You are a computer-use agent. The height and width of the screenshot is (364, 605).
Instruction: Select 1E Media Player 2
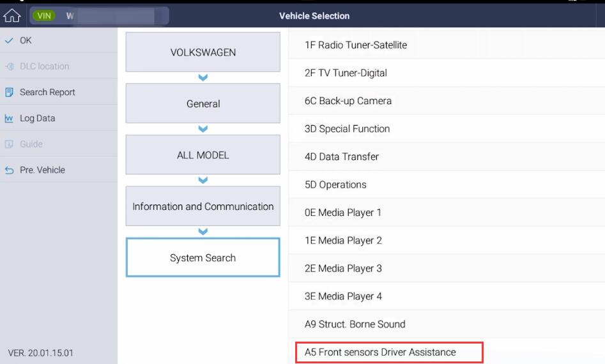[447, 240]
